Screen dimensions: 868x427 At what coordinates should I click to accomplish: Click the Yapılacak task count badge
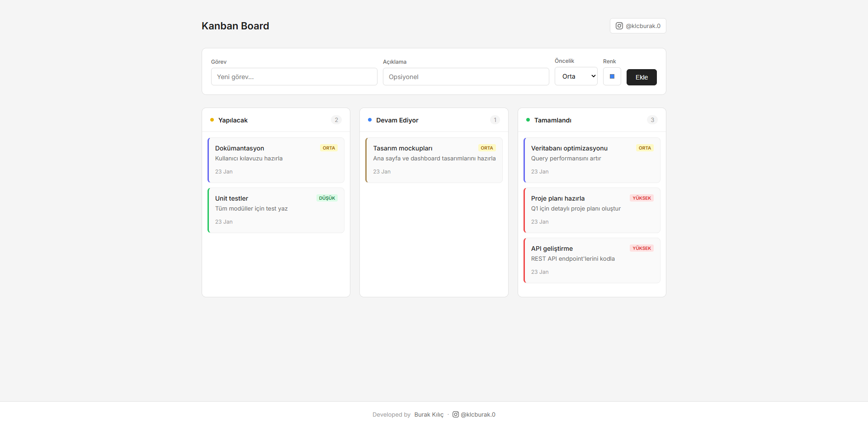tap(336, 120)
